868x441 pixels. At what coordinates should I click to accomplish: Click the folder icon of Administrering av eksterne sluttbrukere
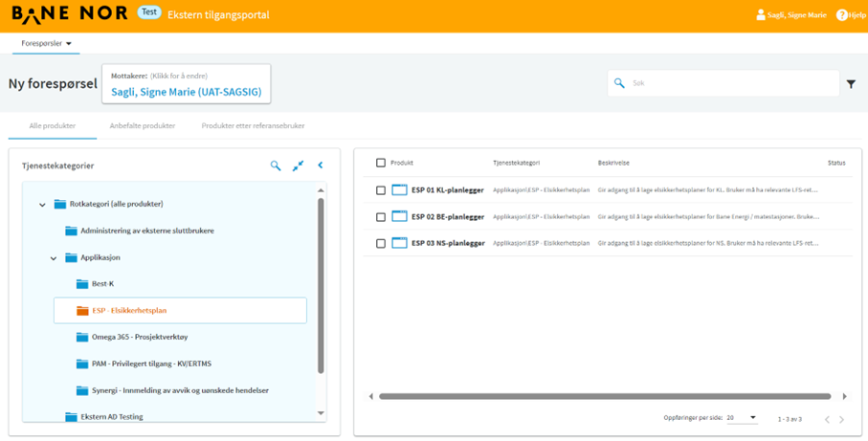(71, 231)
